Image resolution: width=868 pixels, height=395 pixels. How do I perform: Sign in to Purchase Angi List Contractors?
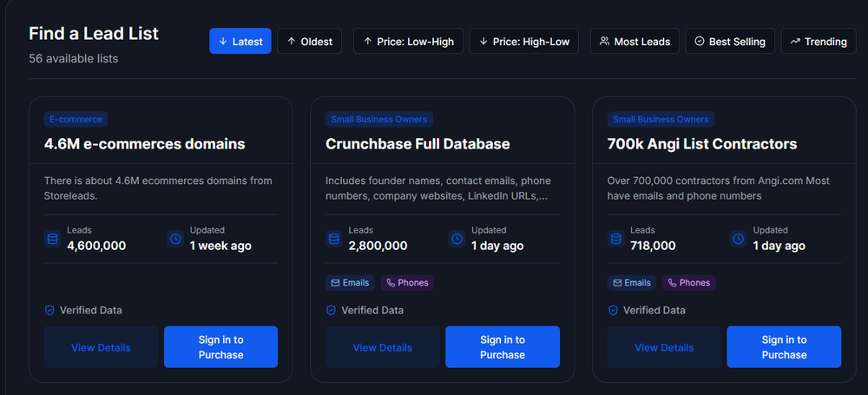[784, 346]
